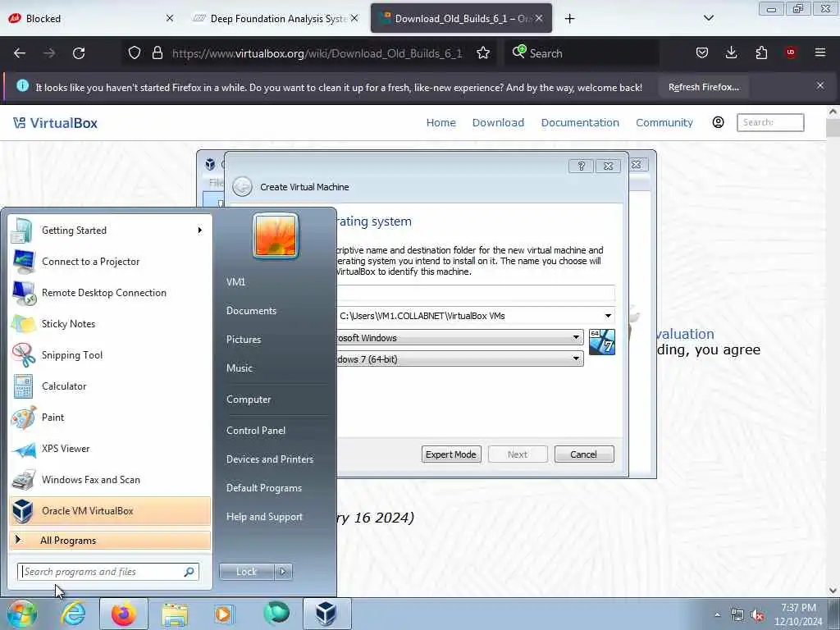Click the Firefox URL address bar
Screen dimensions: 840x630
coord(316,53)
